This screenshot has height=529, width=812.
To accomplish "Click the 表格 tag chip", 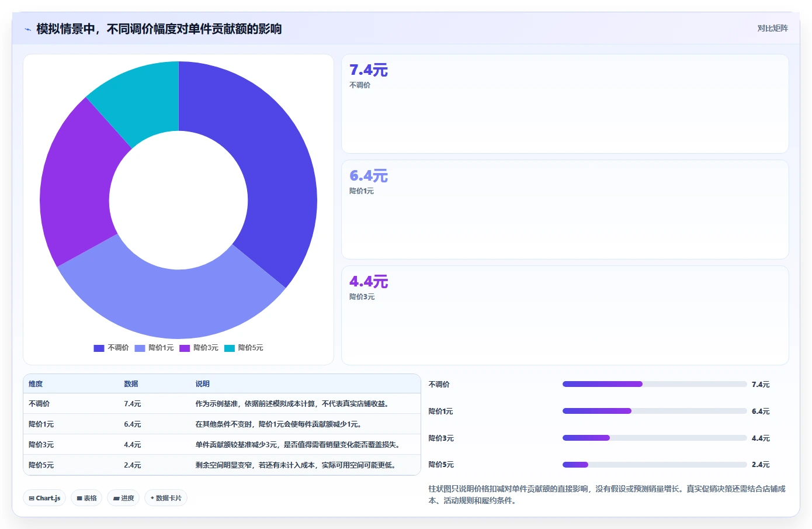I will pyautogui.click(x=86, y=498).
